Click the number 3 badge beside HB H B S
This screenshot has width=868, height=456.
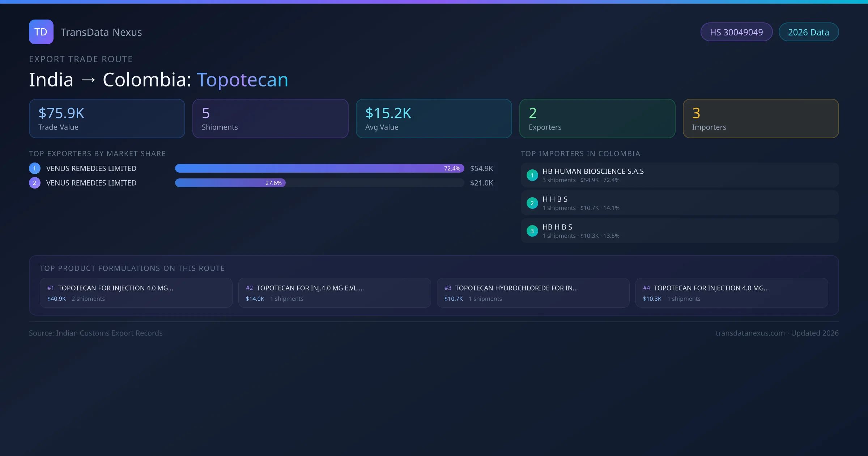(532, 231)
